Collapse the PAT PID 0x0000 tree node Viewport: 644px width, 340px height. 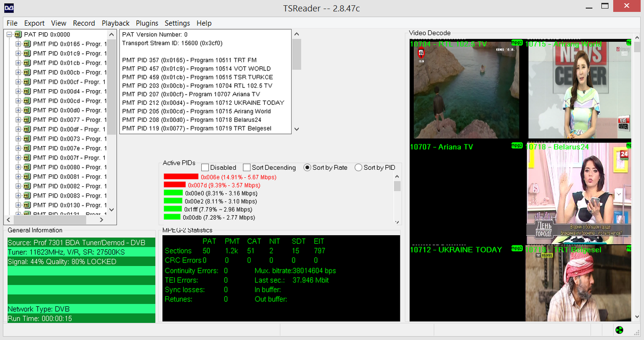coord(10,35)
